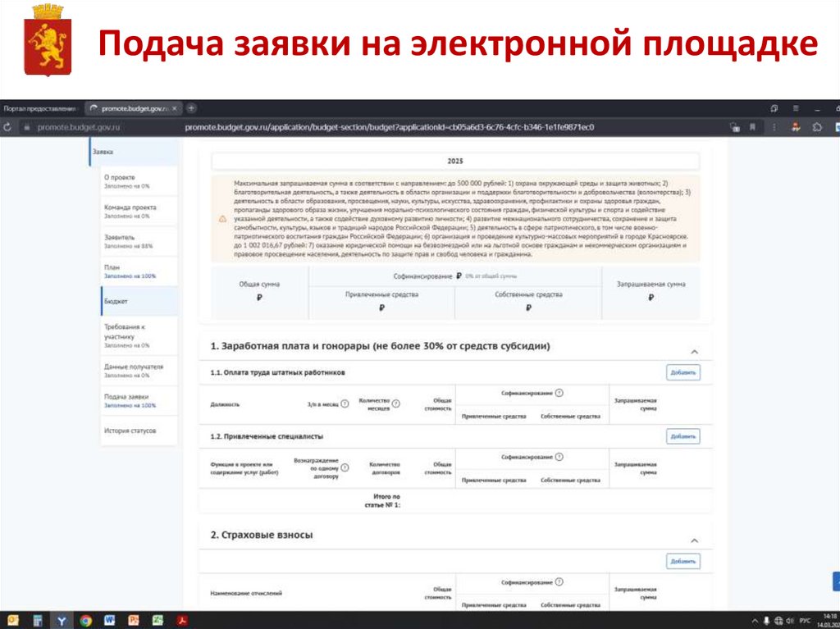This screenshot has height=629, width=840.
Task: Go to Данные получателя section
Action: point(139,371)
